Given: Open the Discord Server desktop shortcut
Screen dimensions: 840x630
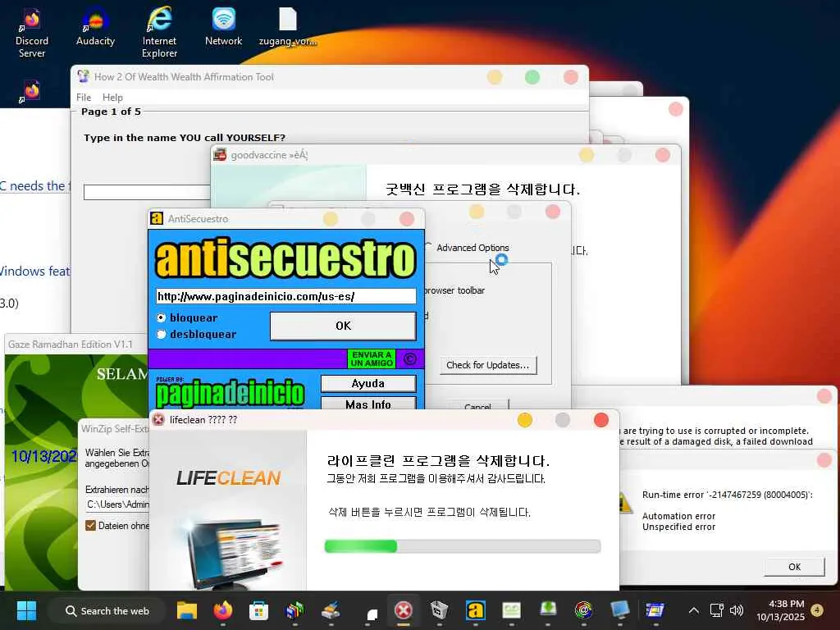Looking at the screenshot, I should click(32, 33).
